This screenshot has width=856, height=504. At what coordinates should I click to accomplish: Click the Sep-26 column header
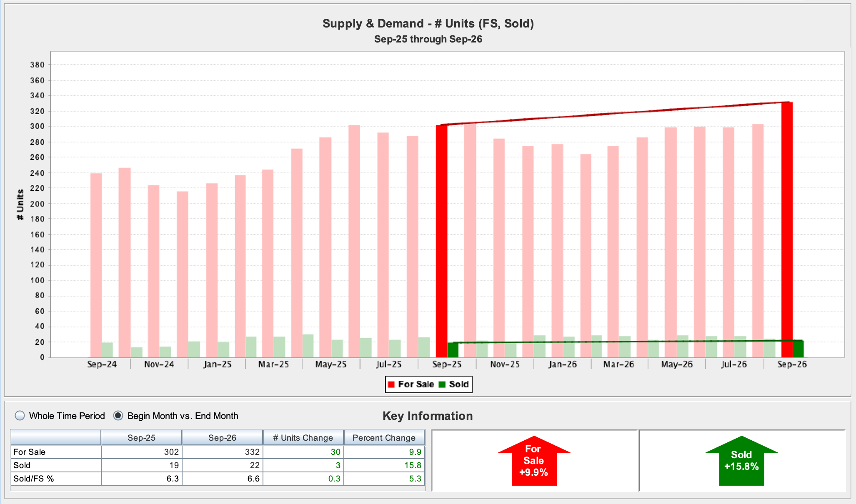(223, 438)
